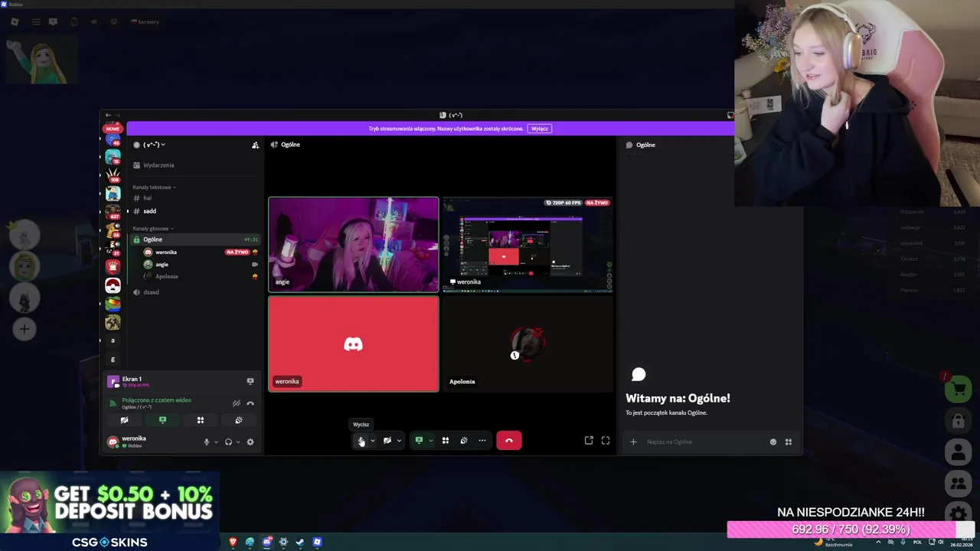The image size is (980, 551).
Task: Open screen share options arrow in call bar
Action: 430,441
